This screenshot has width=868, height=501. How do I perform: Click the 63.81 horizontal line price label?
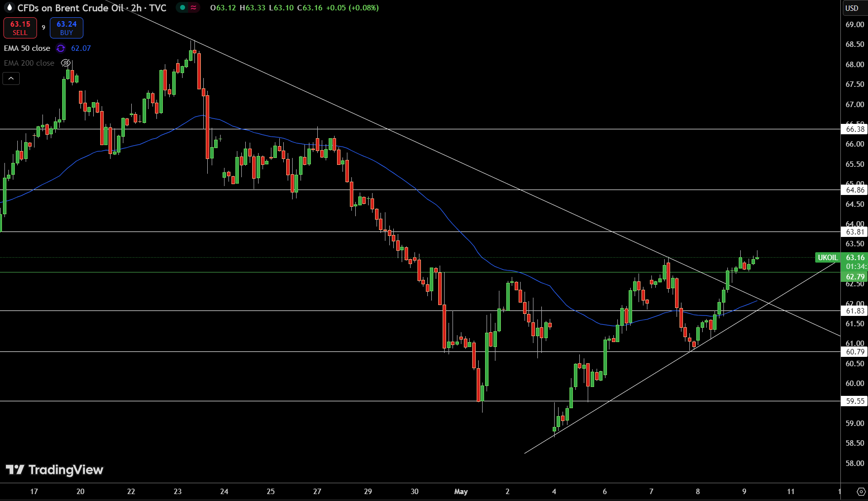(x=855, y=232)
